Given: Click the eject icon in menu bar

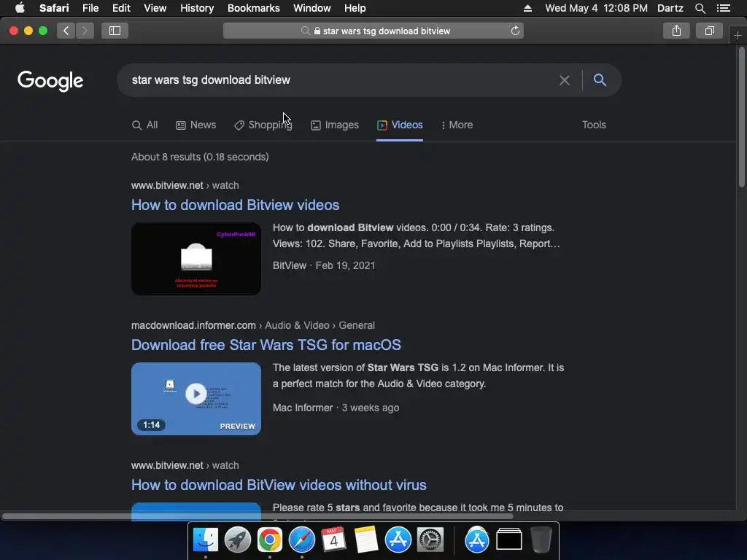Looking at the screenshot, I should [x=527, y=8].
